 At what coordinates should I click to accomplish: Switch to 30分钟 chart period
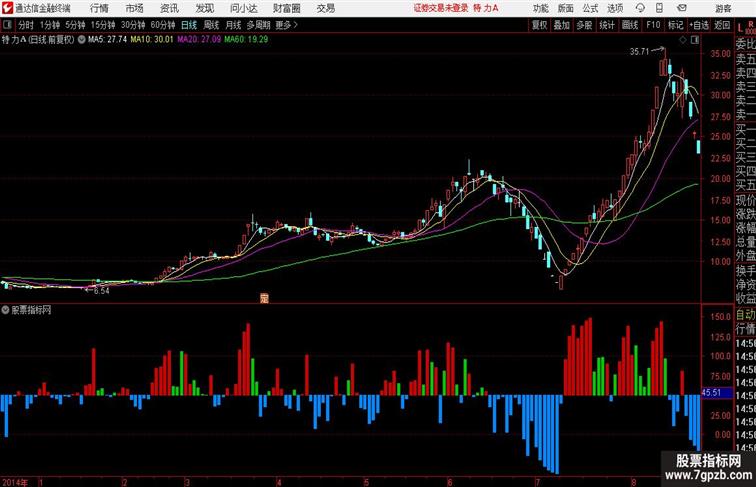(x=133, y=25)
